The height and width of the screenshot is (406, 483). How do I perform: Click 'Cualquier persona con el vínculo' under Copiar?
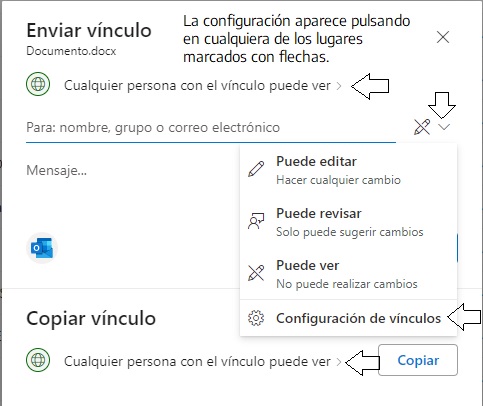197,361
